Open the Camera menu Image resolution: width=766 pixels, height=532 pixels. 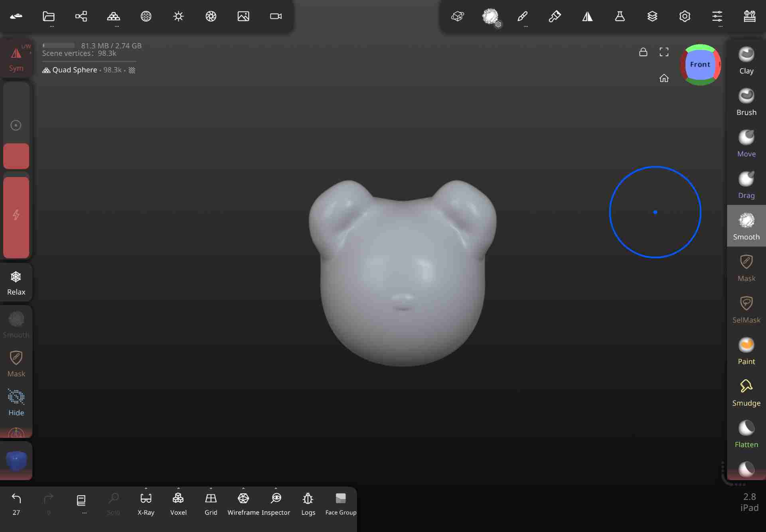coord(276,16)
